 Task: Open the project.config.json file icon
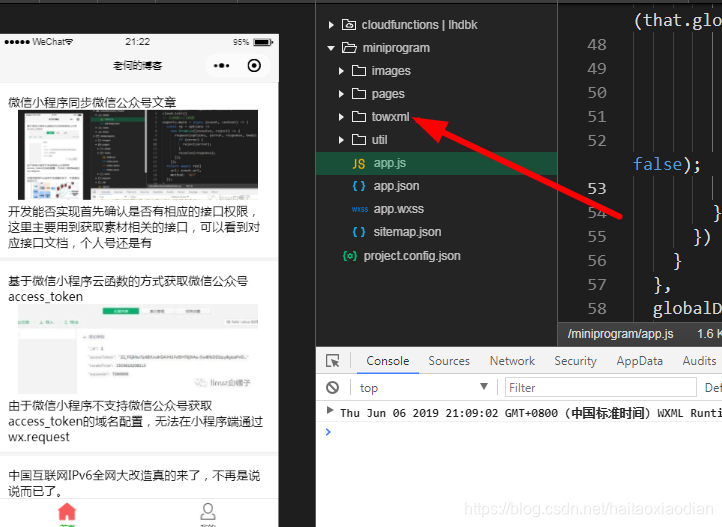[350, 256]
